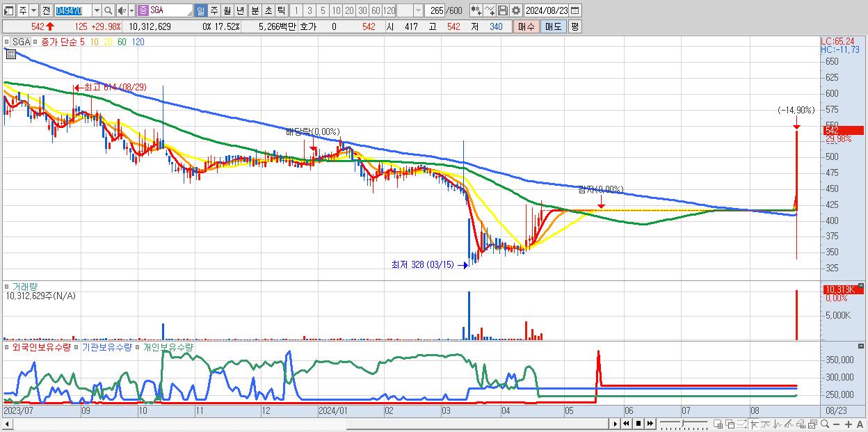Click the 매도 sell button
868x432 pixels.
point(554,26)
